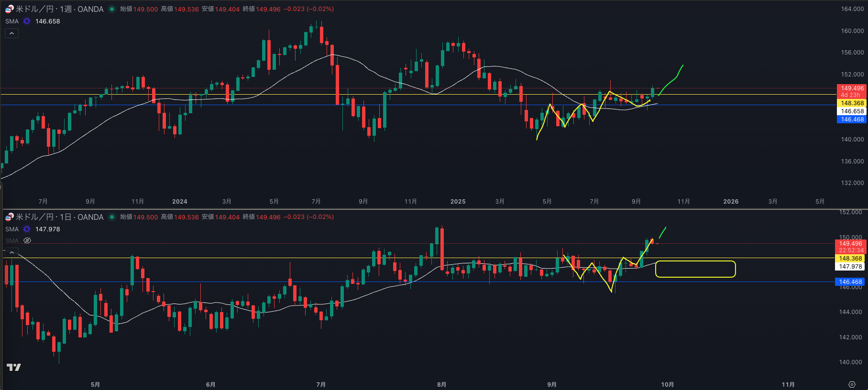Image resolution: width=868 pixels, height=390 pixels.
Task: Show the hidden SMA indicator via eye icon
Action: 27,240
